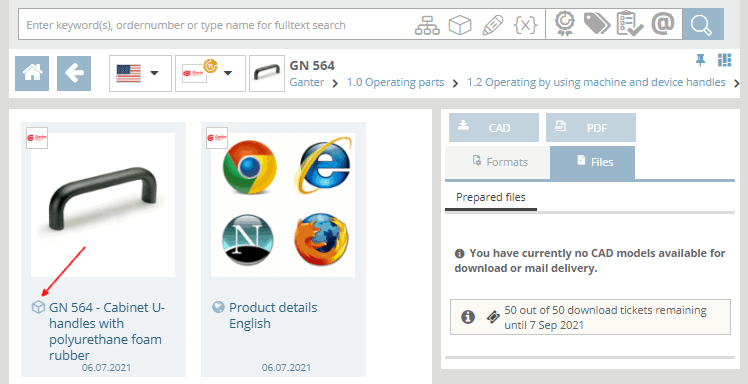This screenshot has width=748, height=384.
Task: Click the 3D cube icon beside GN 564
Action: pos(38,307)
